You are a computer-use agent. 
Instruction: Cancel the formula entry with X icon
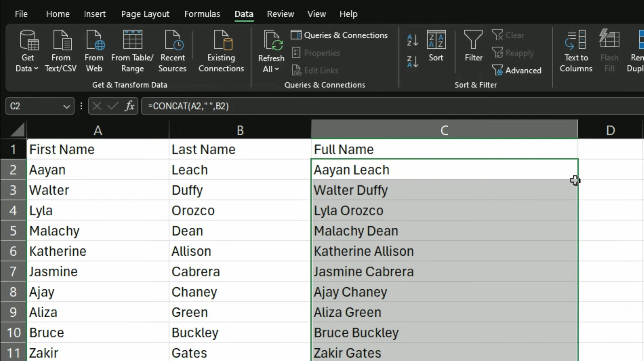click(x=97, y=106)
